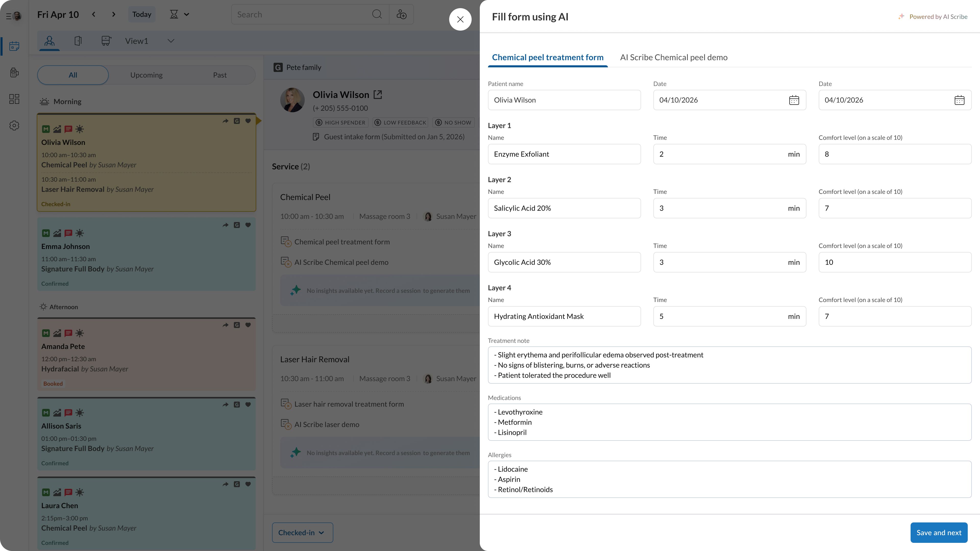Click the Save and next button

(939, 533)
